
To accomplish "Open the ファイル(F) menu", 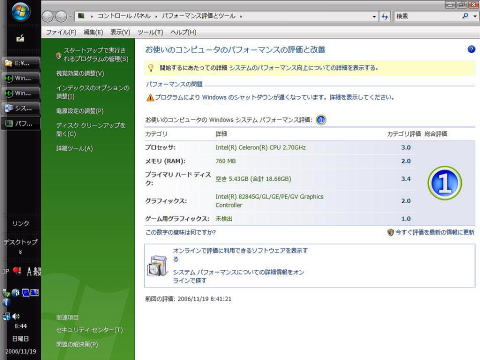I will [x=61, y=32].
